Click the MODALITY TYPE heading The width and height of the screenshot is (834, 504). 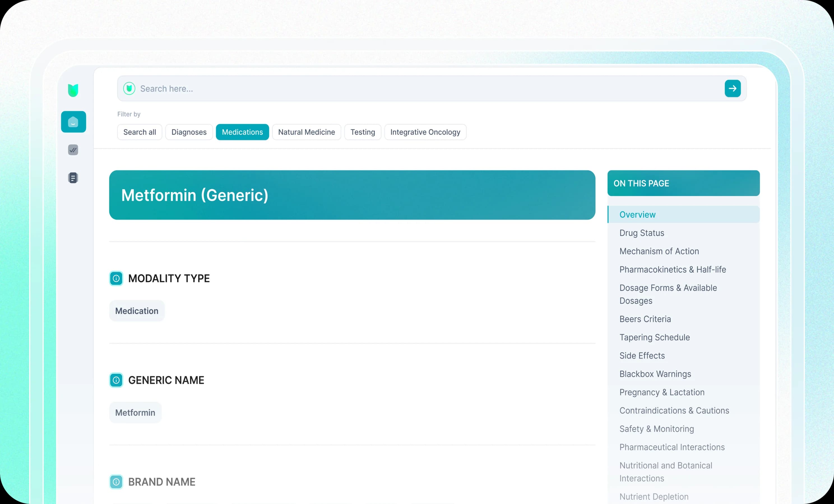[169, 279]
